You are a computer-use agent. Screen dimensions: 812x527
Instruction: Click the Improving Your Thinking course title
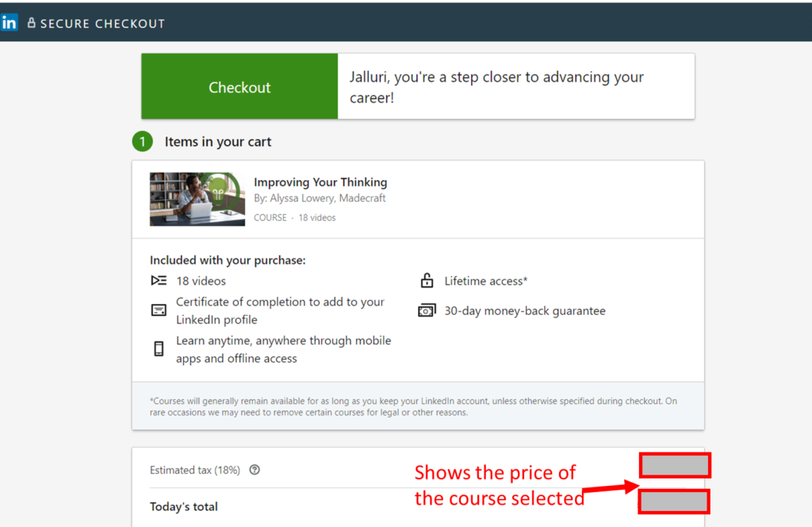(x=320, y=183)
